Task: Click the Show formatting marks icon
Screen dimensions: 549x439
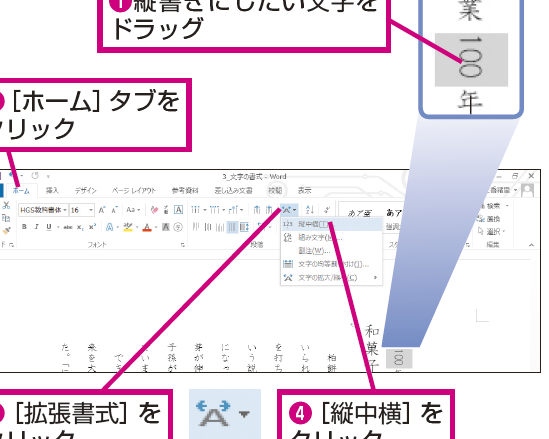Action: tap(327, 210)
